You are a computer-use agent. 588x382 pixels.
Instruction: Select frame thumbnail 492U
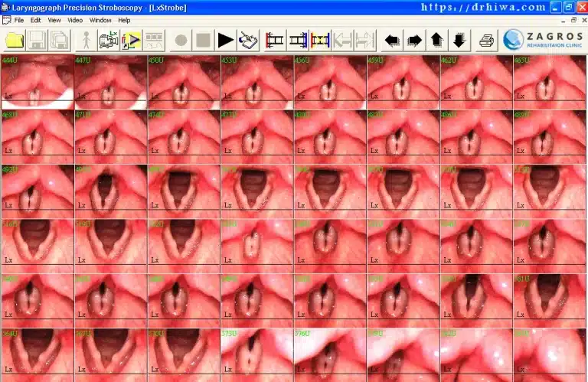pos(38,191)
